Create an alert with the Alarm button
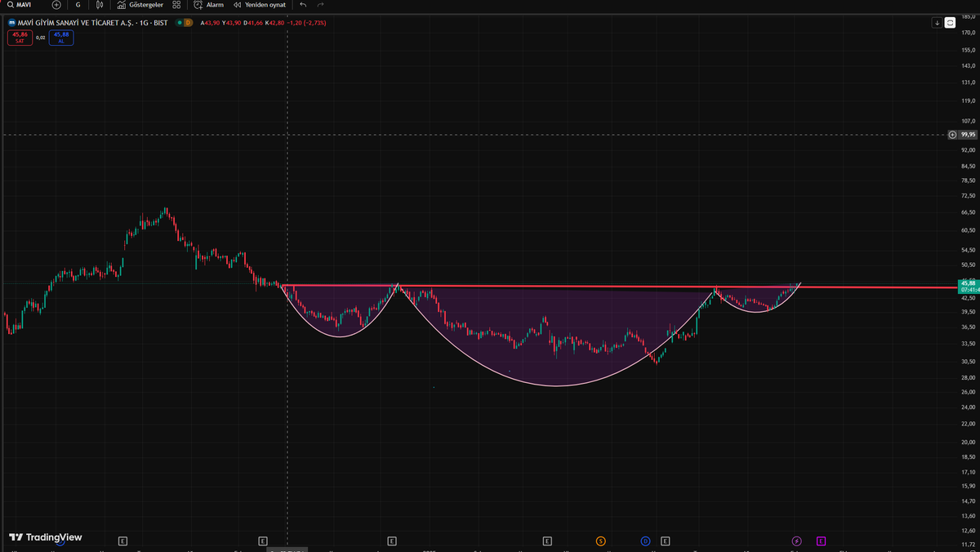The image size is (980, 552). 209,5
